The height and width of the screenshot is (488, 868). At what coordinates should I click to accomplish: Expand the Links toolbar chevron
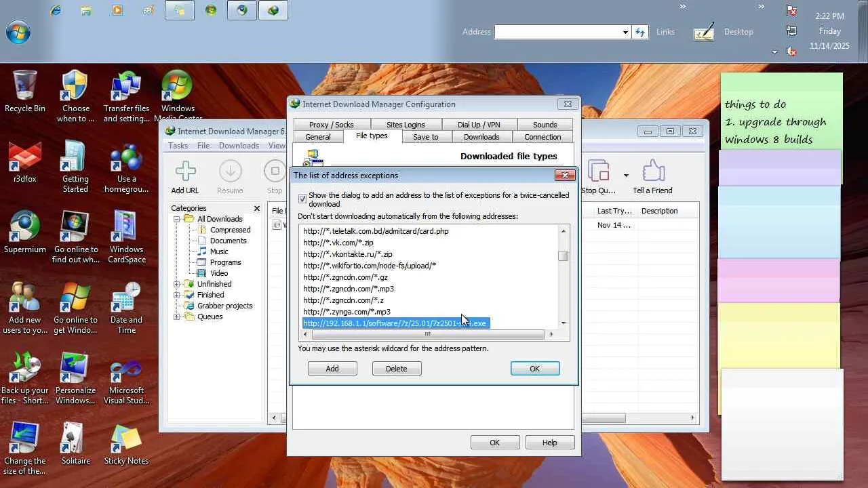click(x=683, y=7)
